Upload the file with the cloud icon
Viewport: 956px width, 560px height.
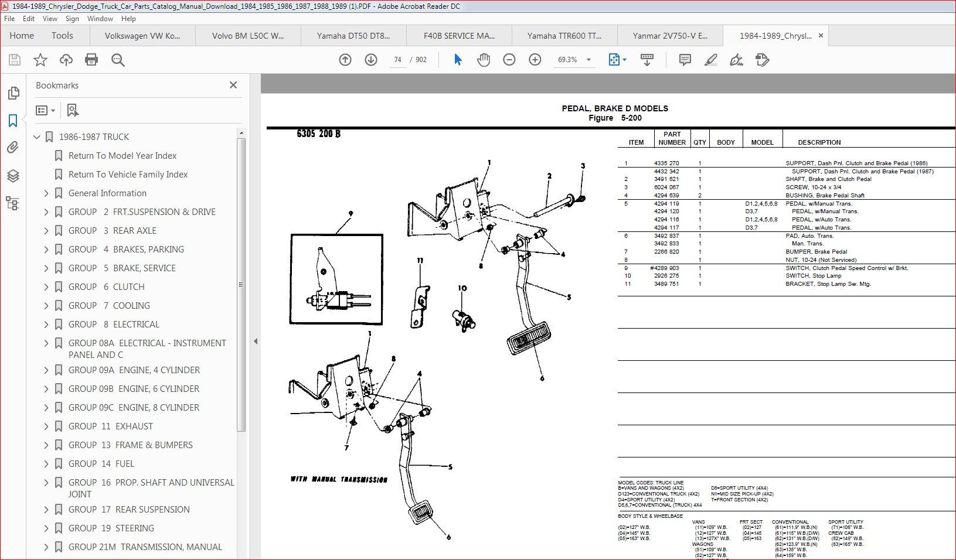pos(66,60)
